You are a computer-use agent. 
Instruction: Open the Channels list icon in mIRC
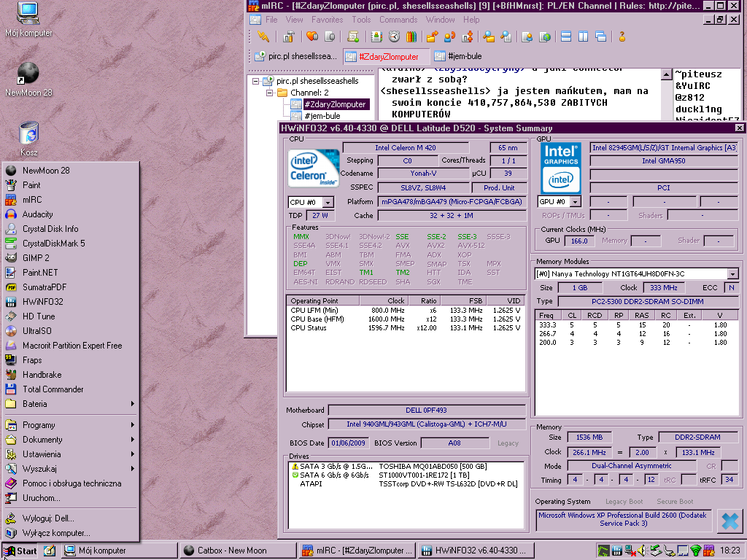pyautogui.click(x=330, y=36)
